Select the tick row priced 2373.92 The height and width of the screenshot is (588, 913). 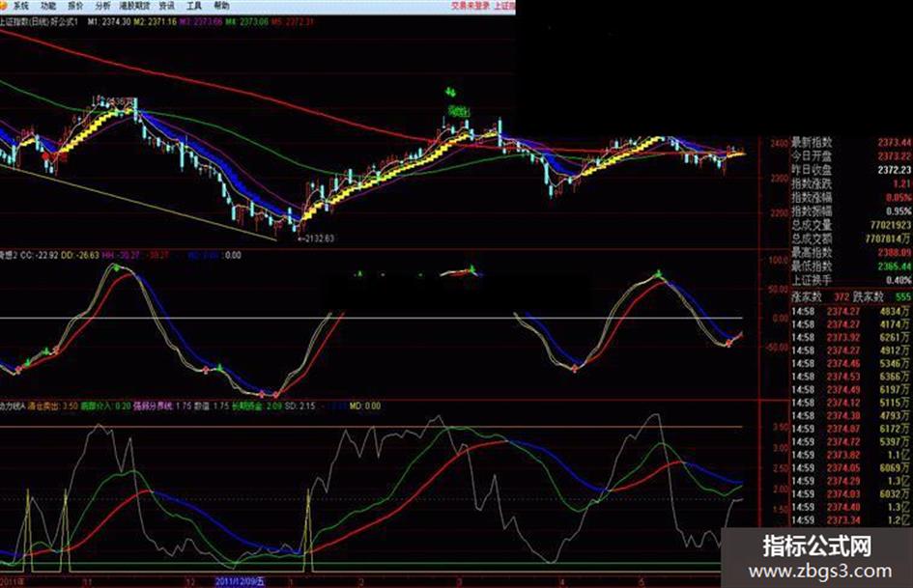(x=851, y=338)
